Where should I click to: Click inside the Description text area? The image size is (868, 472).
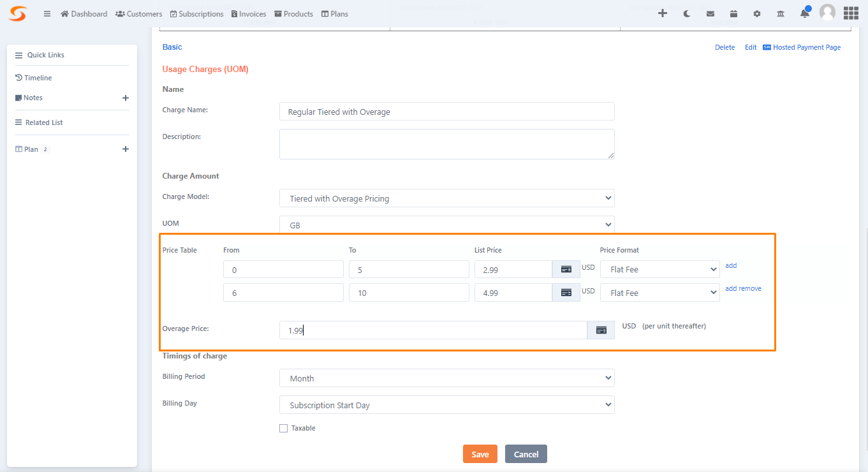click(446, 144)
